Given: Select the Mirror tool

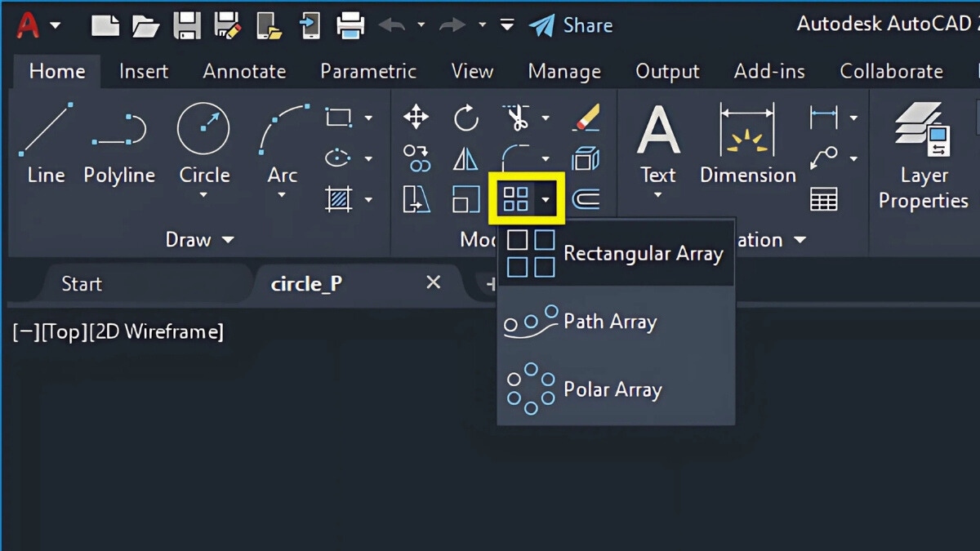Looking at the screenshot, I should (x=465, y=158).
